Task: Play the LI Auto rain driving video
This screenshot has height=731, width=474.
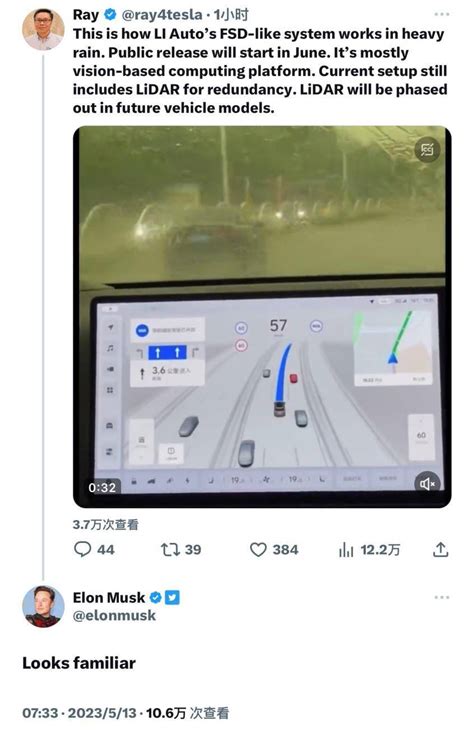Action: click(x=262, y=317)
